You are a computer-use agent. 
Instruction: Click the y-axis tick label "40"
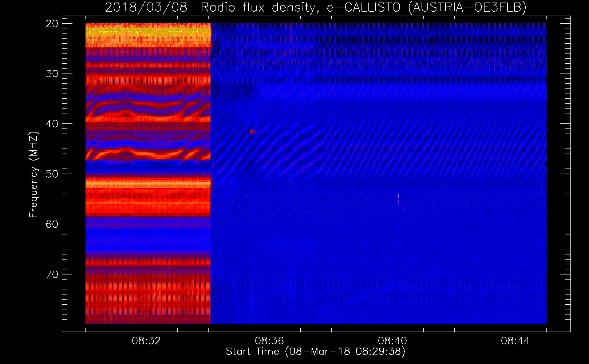pos(52,124)
